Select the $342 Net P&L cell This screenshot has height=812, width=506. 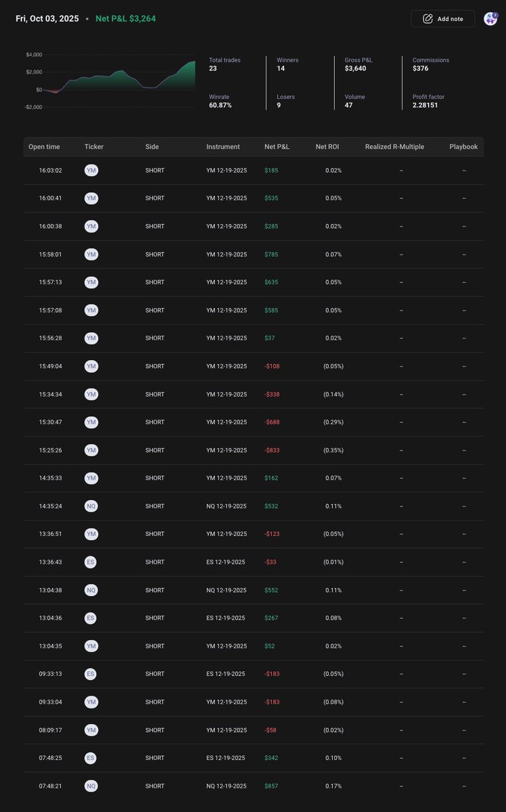(271, 758)
